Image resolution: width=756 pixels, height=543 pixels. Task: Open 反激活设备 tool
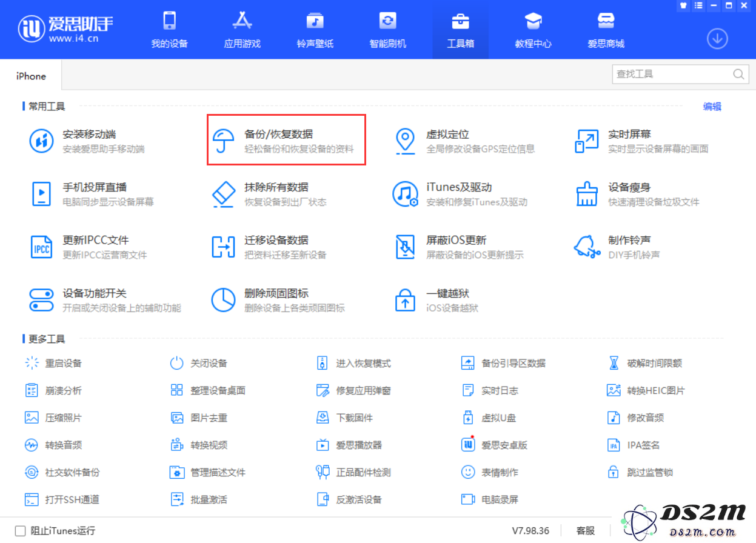pos(350,500)
